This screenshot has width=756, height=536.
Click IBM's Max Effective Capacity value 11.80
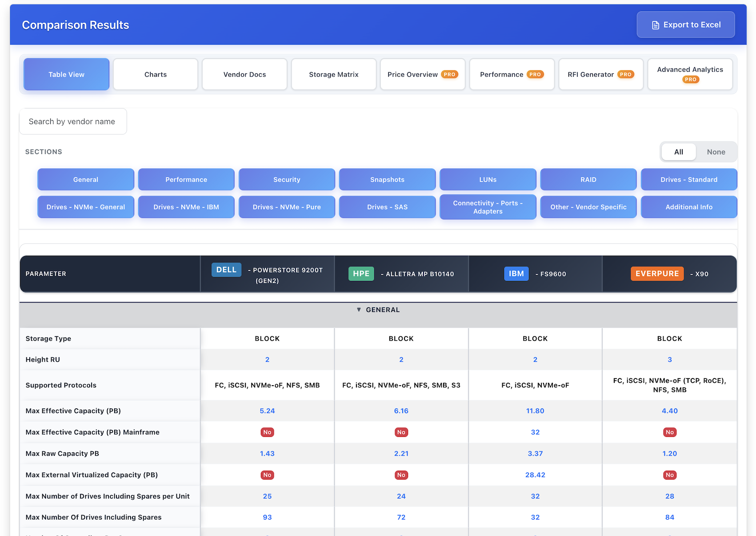(535, 411)
